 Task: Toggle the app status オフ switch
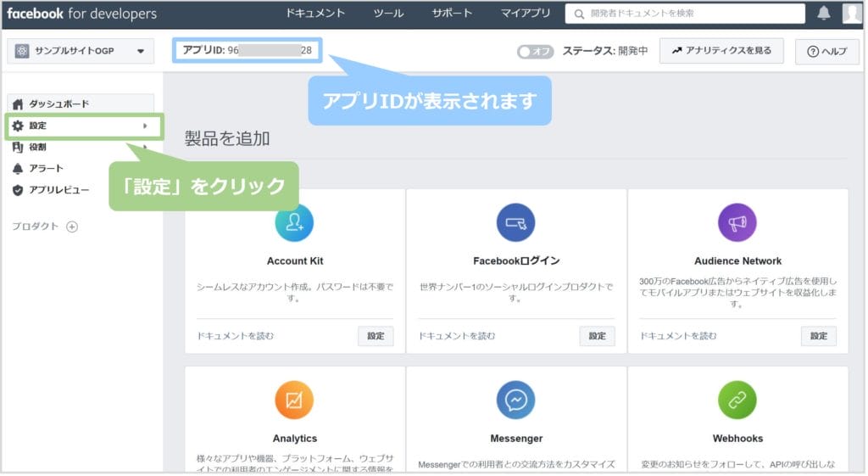click(x=536, y=52)
